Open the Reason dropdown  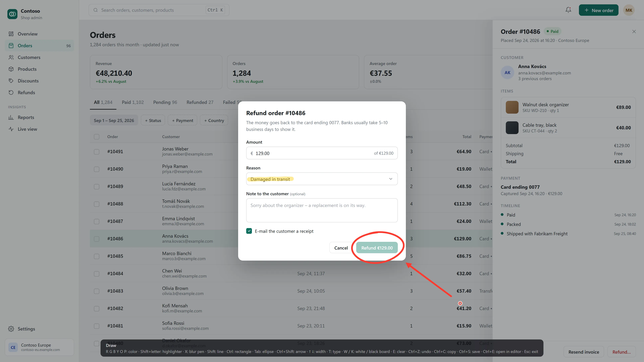click(x=322, y=179)
